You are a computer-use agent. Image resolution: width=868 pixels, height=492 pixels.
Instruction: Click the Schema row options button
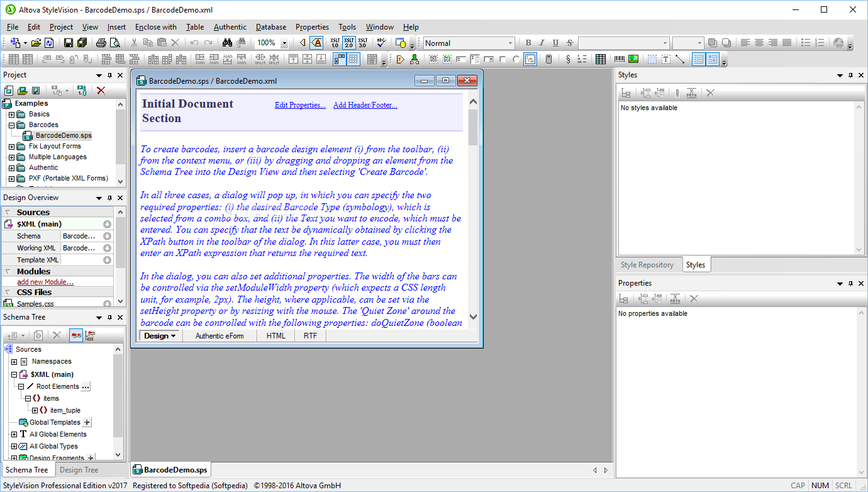tap(107, 236)
